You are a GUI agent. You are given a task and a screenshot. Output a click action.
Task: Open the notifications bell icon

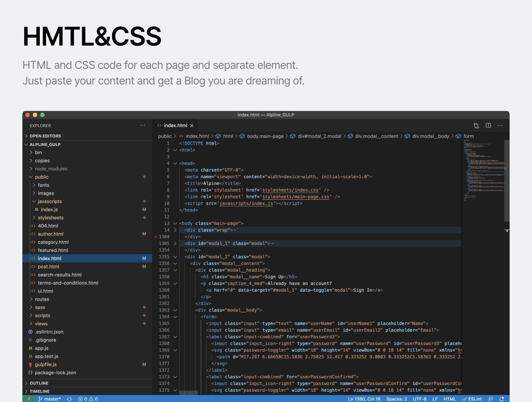502,399
